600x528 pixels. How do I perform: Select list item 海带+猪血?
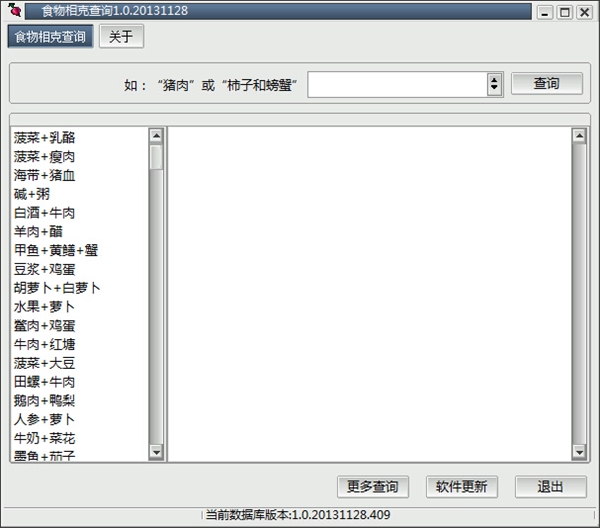[x=44, y=175]
